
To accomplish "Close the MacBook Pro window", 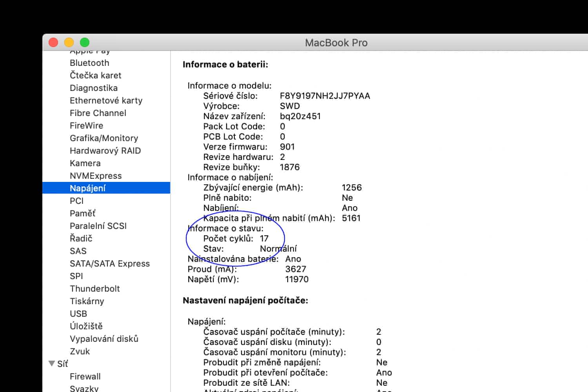I will (53, 42).
